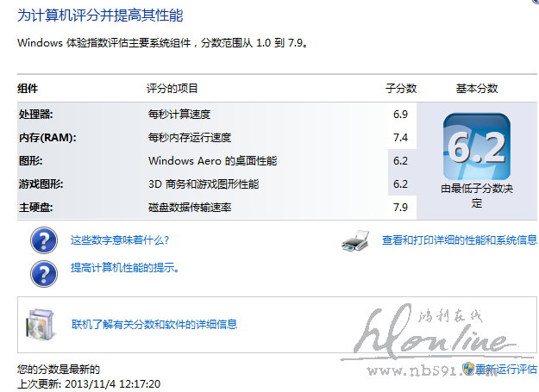Click the 组件 column header
Image resolution: width=539 pixels, height=392 pixels.
[28, 88]
